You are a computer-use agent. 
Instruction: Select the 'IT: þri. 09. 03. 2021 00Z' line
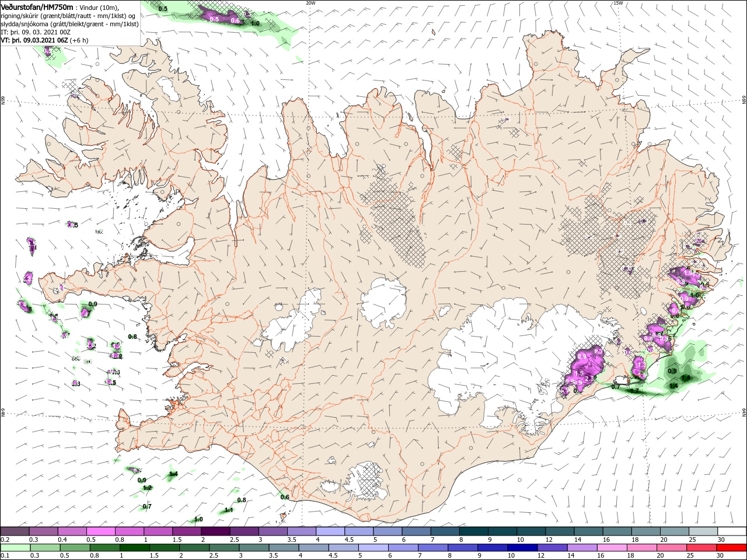(x=35, y=32)
